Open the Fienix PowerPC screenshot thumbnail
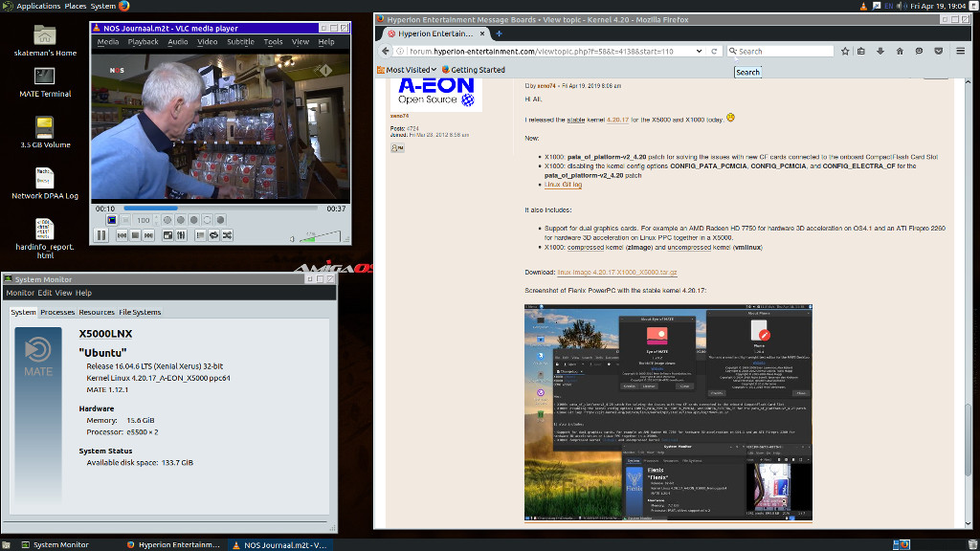The image size is (980, 551). (668, 413)
